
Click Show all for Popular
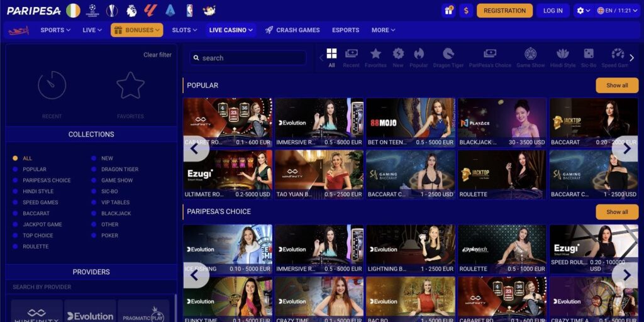(617, 86)
